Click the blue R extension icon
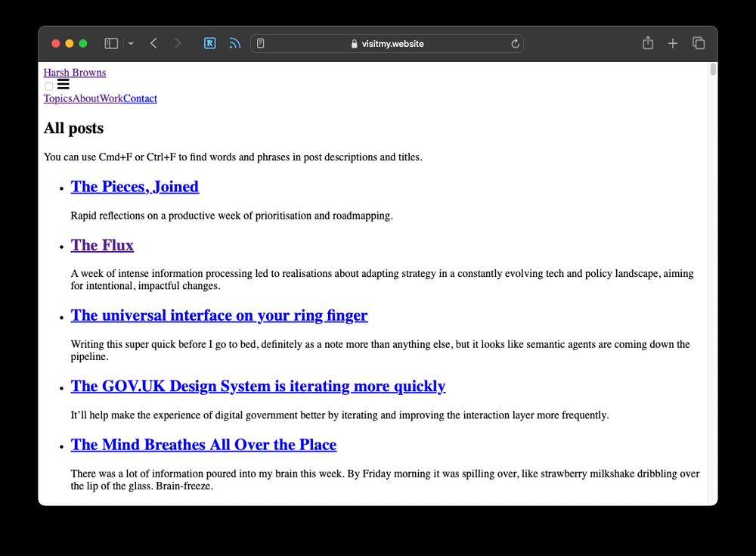Viewport: 756px width, 556px height. (209, 43)
